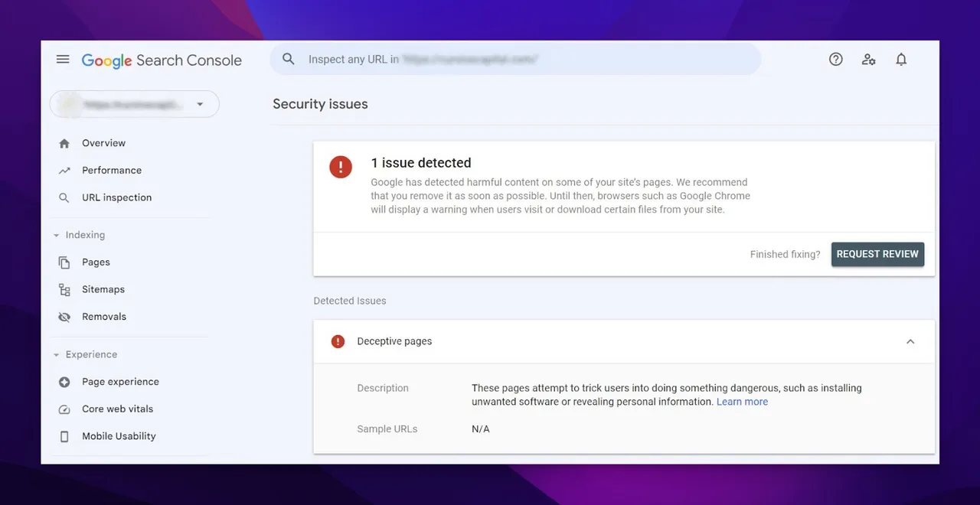Click red alert icon beside Deceptive pages
The image size is (980, 505).
(338, 341)
